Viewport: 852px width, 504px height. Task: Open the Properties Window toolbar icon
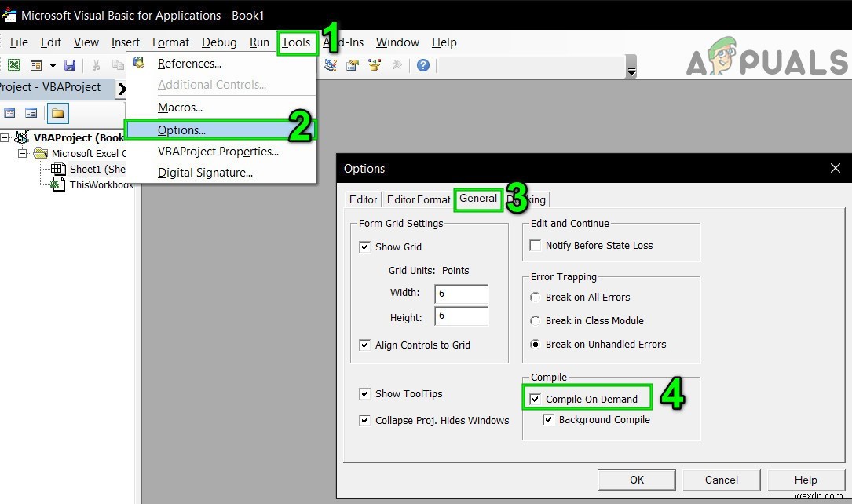(x=353, y=65)
